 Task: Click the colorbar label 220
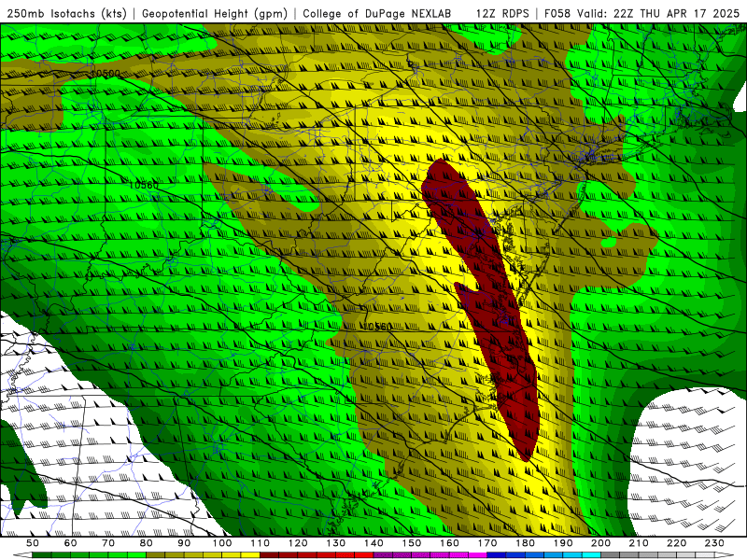pyautogui.click(x=677, y=543)
